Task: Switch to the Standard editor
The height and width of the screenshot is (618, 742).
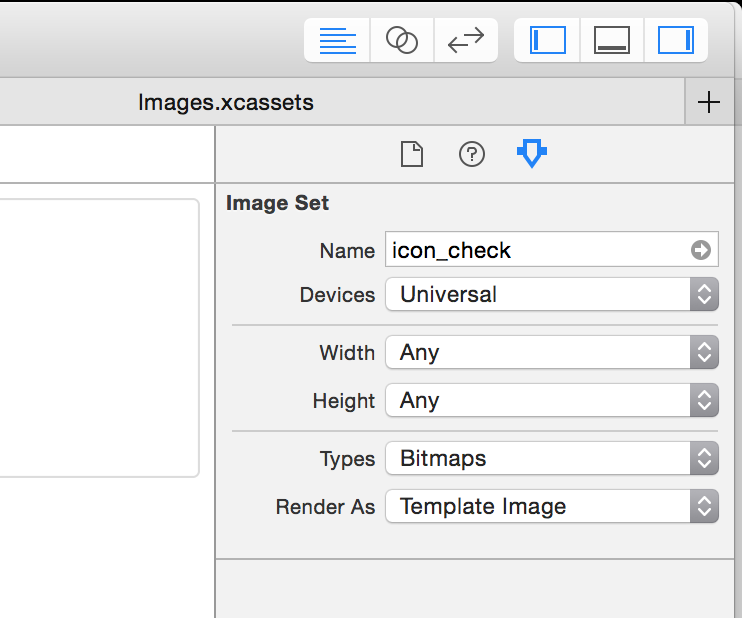Action: (x=337, y=40)
